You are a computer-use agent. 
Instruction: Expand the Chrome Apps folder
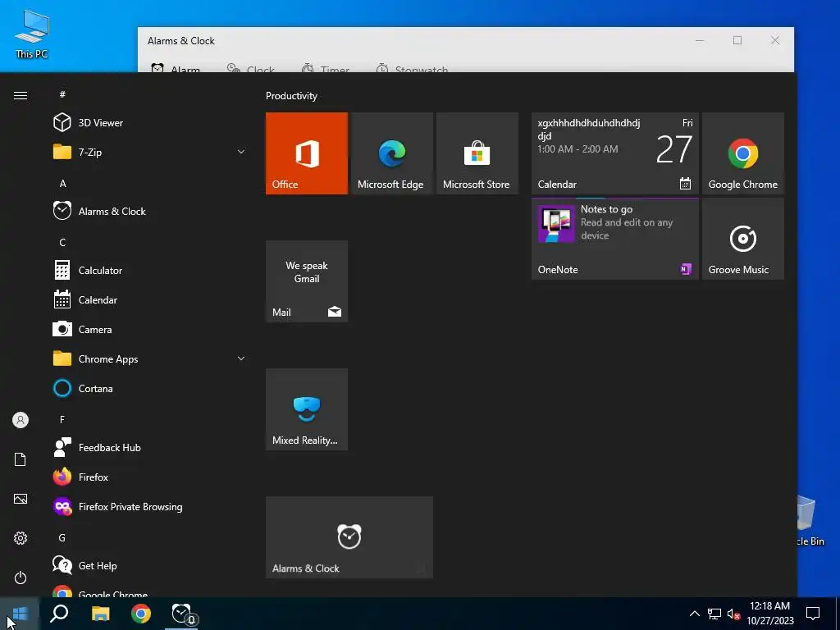pyautogui.click(x=150, y=359)
